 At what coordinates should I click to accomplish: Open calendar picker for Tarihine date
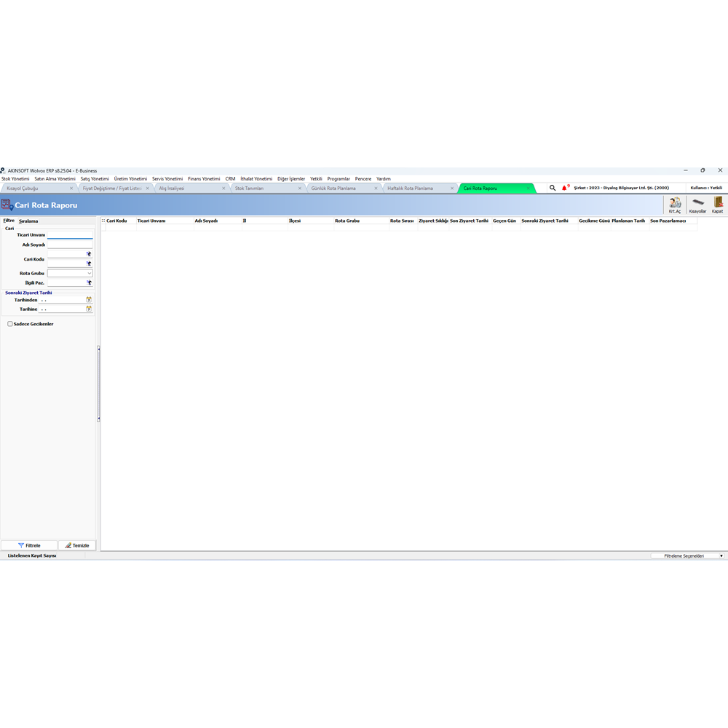pos(89,309)
